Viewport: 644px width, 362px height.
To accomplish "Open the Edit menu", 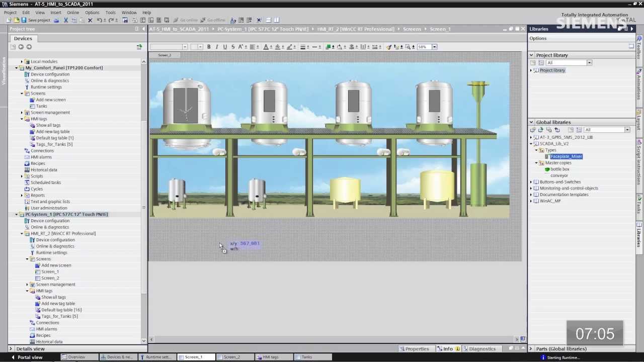I will [26, 13].
